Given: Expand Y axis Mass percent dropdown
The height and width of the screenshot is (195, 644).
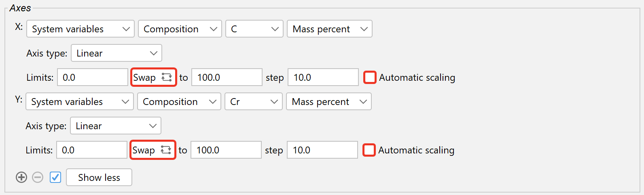Looking at the screenshot, I should [328, 102].
